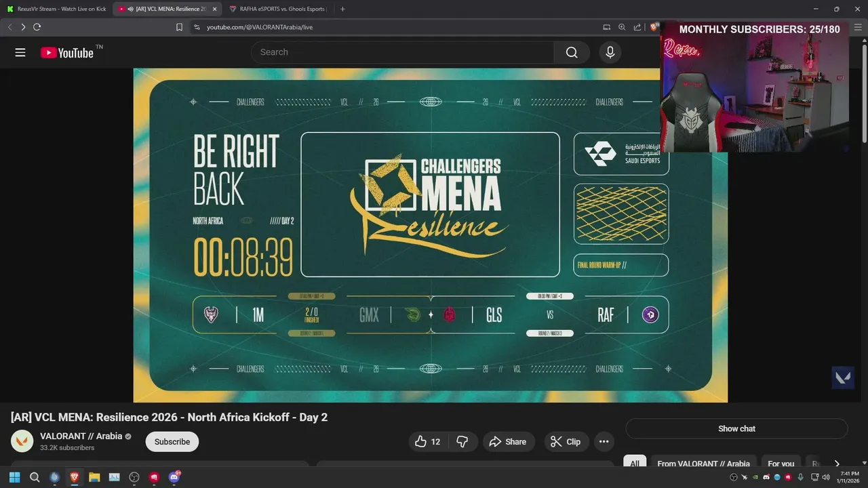Open the YouTube guide hamburger menu

(x=20, y=52)
